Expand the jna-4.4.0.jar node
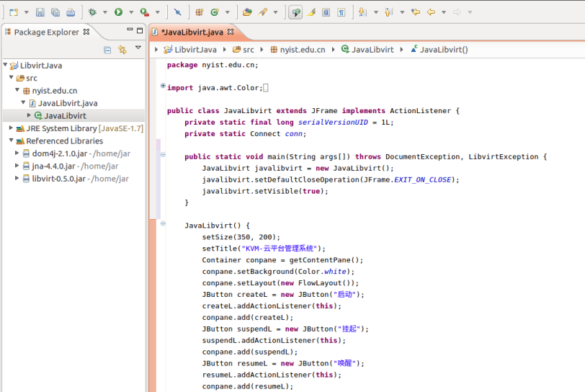Image resolution: width=585 pixels, height=392 pixels. (17, 166)
